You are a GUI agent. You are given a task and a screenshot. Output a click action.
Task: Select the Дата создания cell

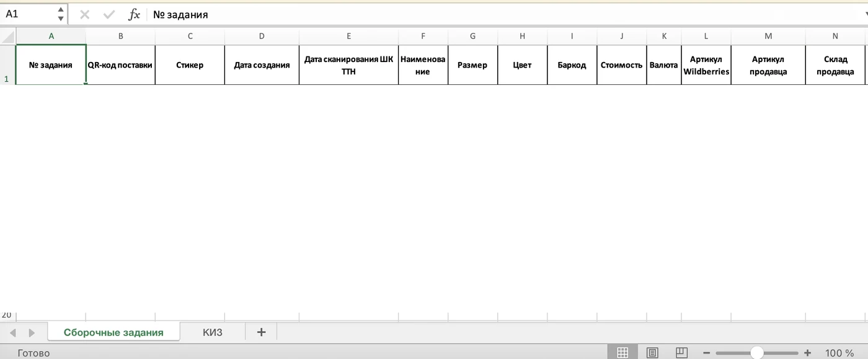[x=262, y=64]
